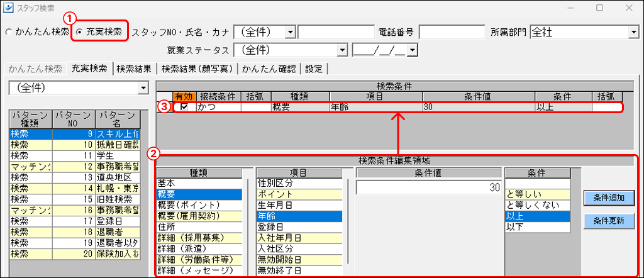The height and width of the screenshot is (278, 644).
Task: Select 登録日 in the 項目 list
Action: pyautogui.click(x=299, y=226)
